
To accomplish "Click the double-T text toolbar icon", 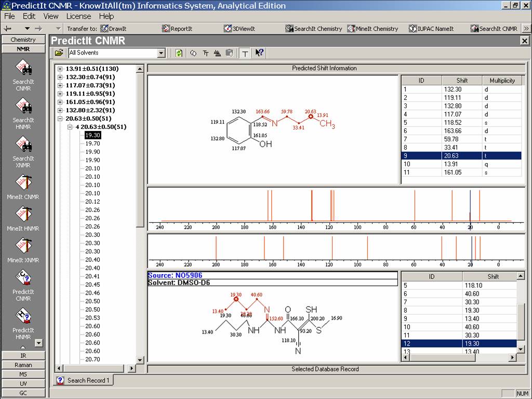I will coord(206,53).
